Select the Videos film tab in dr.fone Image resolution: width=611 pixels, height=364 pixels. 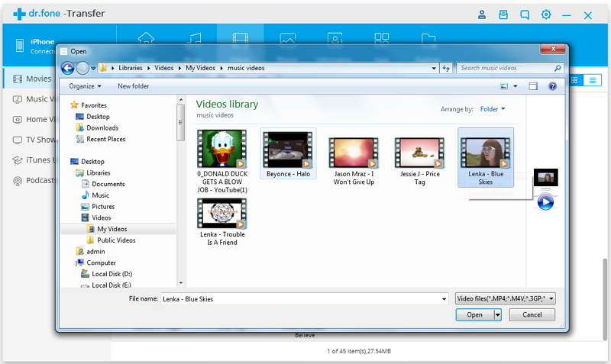pyautogui.click(x=241, y=37)
